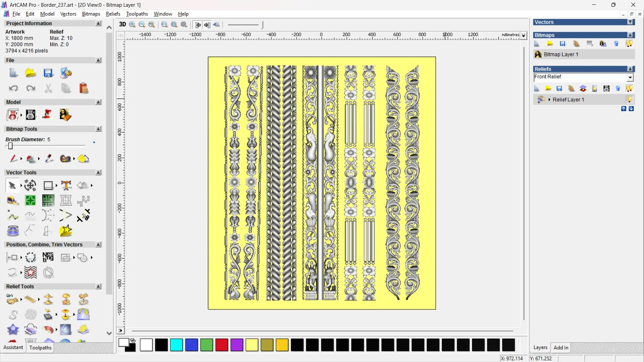Screen dimensions: 644x362
Task: Open the Front Relief dropdown
Action: 630,77
